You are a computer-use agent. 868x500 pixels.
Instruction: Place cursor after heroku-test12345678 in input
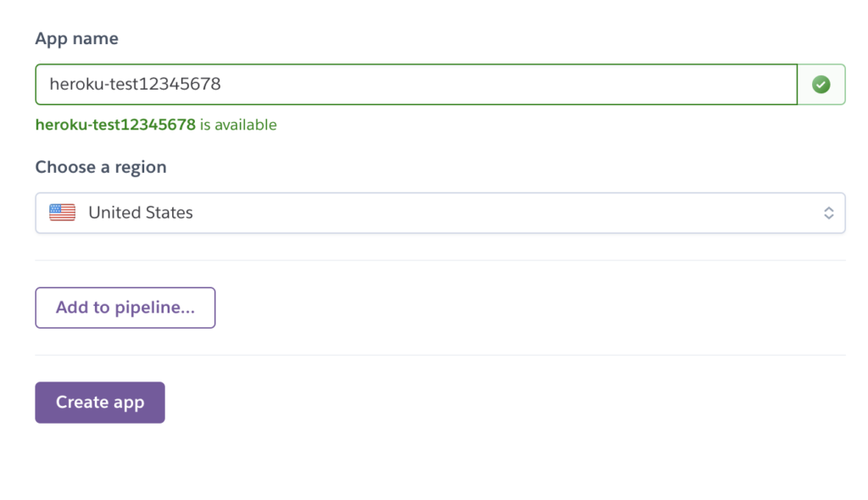[222, 84]
